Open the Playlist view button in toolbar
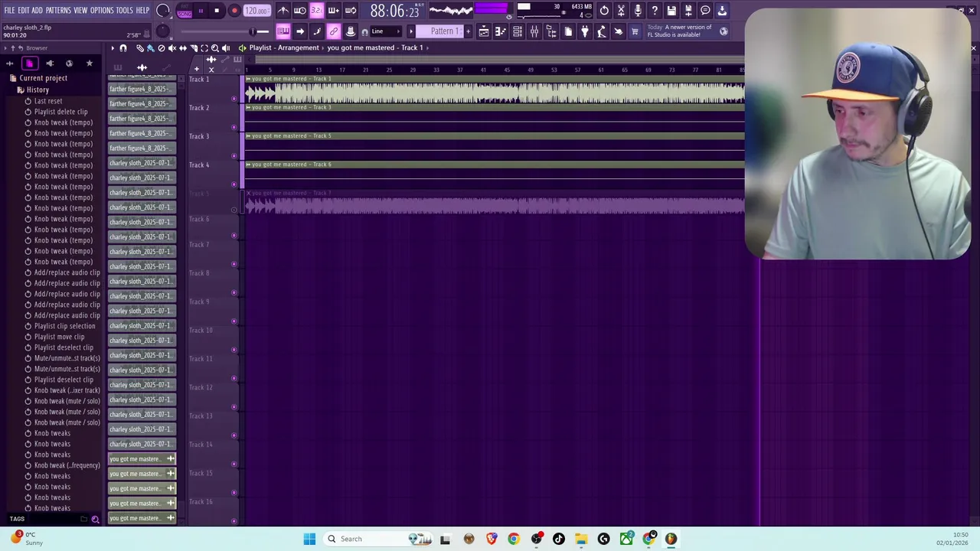This screenshot has width=980, height=551. [x=484, y=31]
